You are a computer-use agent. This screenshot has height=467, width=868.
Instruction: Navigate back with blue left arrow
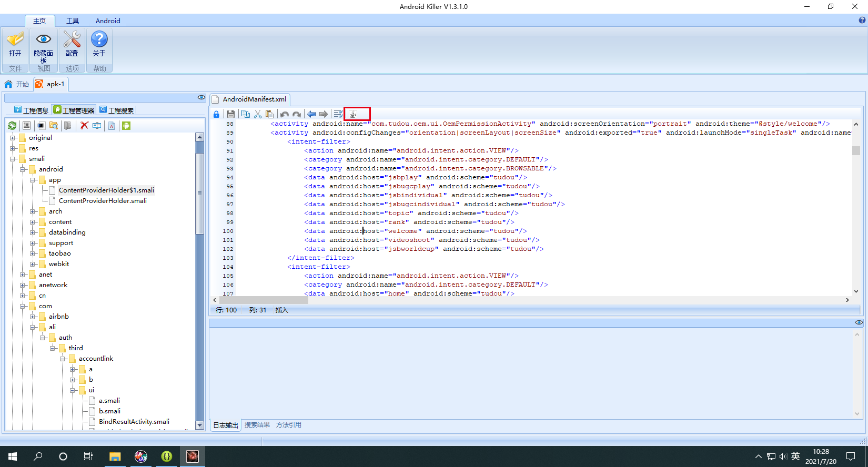click(x=311, y=114)
